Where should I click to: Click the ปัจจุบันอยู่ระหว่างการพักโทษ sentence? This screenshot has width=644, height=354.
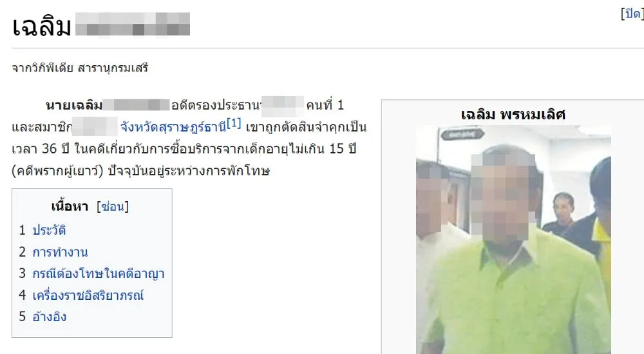(189, 171)
